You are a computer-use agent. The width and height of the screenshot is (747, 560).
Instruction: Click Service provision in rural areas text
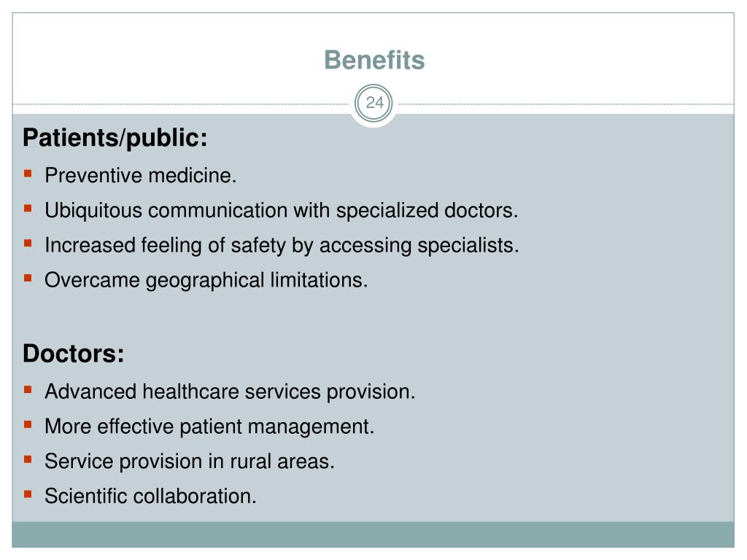[190, 462]
